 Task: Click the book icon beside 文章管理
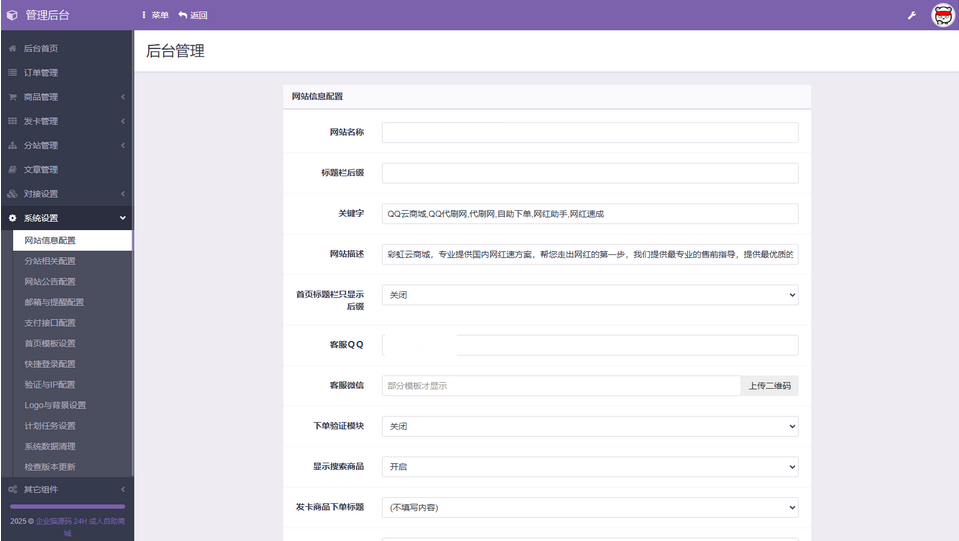tap(12, 170)
